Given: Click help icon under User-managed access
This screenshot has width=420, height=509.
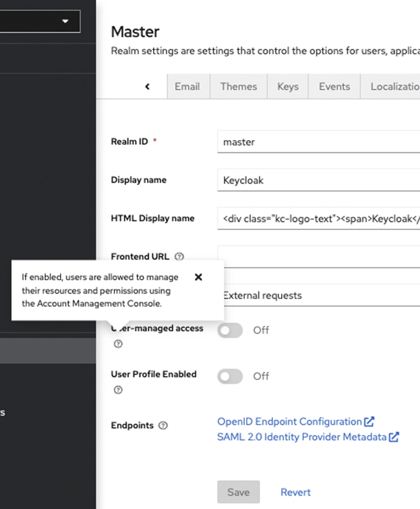Looking at the screenshot, I should (x=118, y=344).
